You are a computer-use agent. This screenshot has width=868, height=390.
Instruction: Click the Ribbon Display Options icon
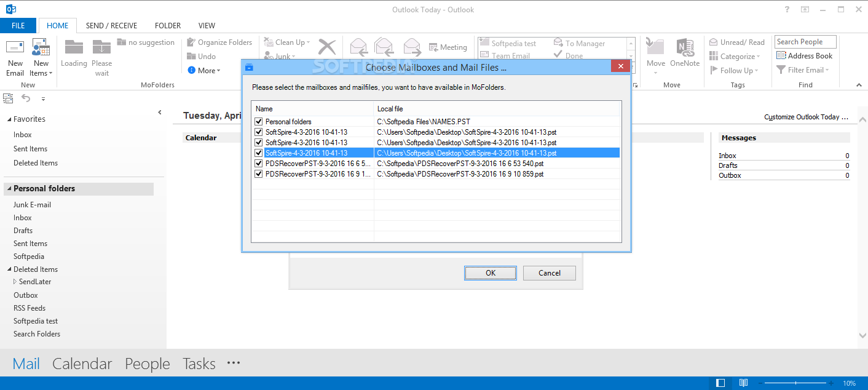[x=805, y=9]
